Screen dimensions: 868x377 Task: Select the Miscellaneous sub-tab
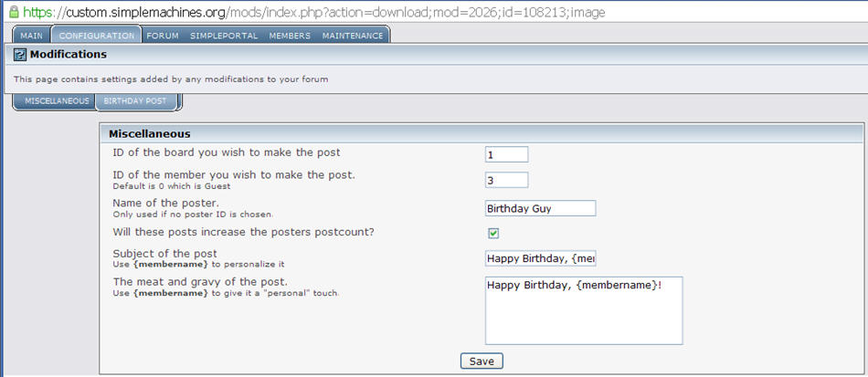coord(57,100)
